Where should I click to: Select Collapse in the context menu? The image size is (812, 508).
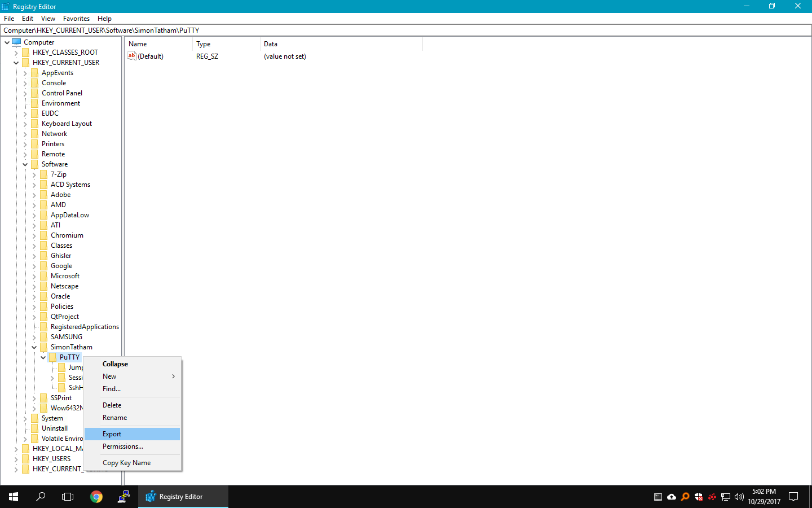pyautogui.click(x=132, y=364)
